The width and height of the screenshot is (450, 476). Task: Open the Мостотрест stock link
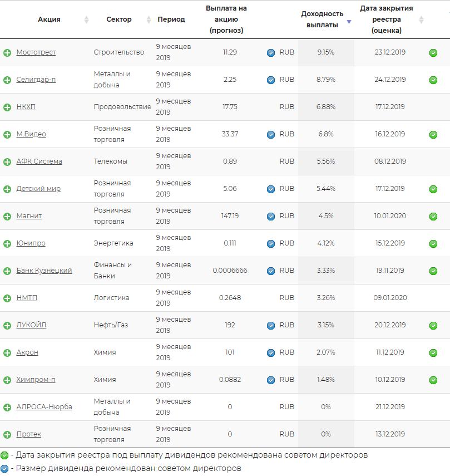(x=36, y=52)
